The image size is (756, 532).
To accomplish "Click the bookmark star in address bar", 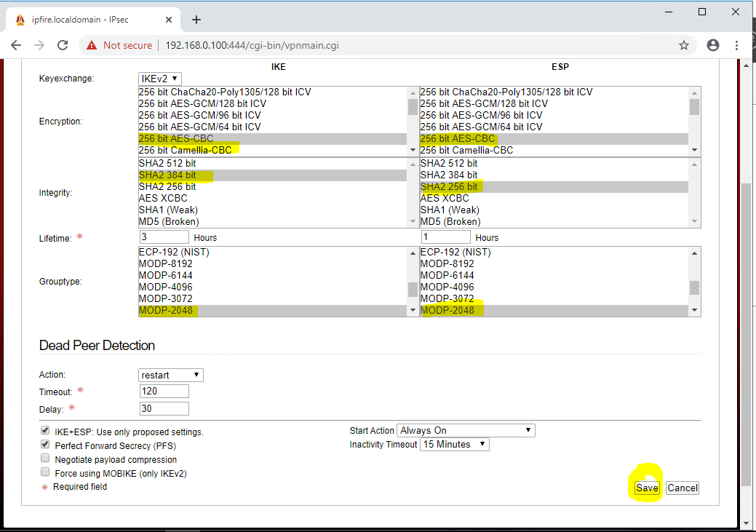I will click(683, 44).
